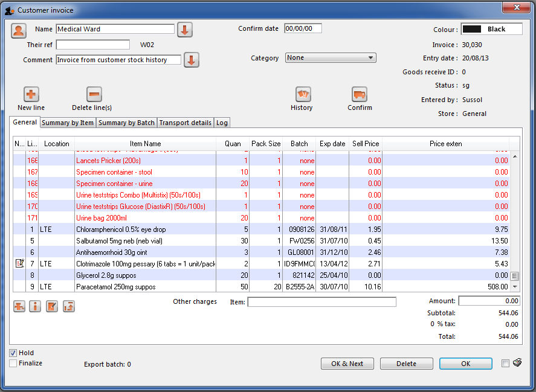Click the edit note icon below the table
Screen dimensions: 536x392
52,306
